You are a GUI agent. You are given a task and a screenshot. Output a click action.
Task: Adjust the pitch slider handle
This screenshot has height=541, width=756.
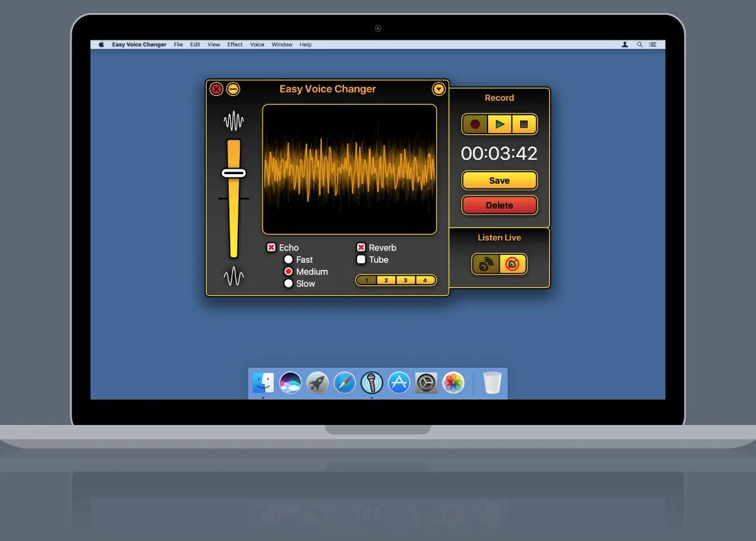pyautogui.click(x=234, y=173)
